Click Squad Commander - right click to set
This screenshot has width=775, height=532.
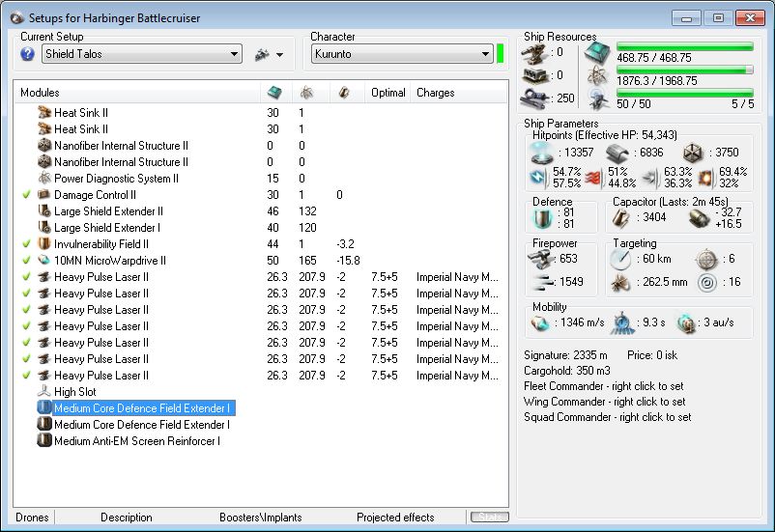click(608, 417)
